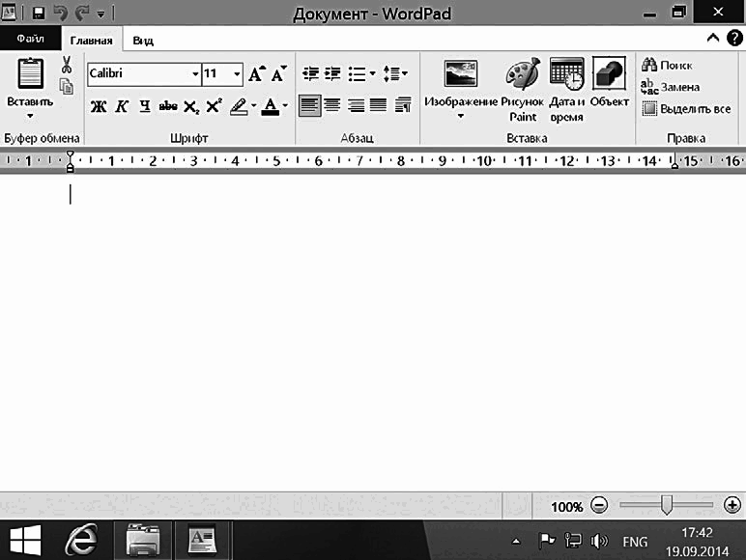746x560 pixels.
Task: Cut selection with the scissors icon
Action: click(x=67, y=65)
